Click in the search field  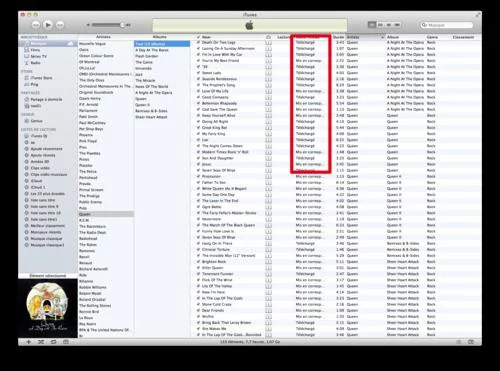(x=447, y=25)
